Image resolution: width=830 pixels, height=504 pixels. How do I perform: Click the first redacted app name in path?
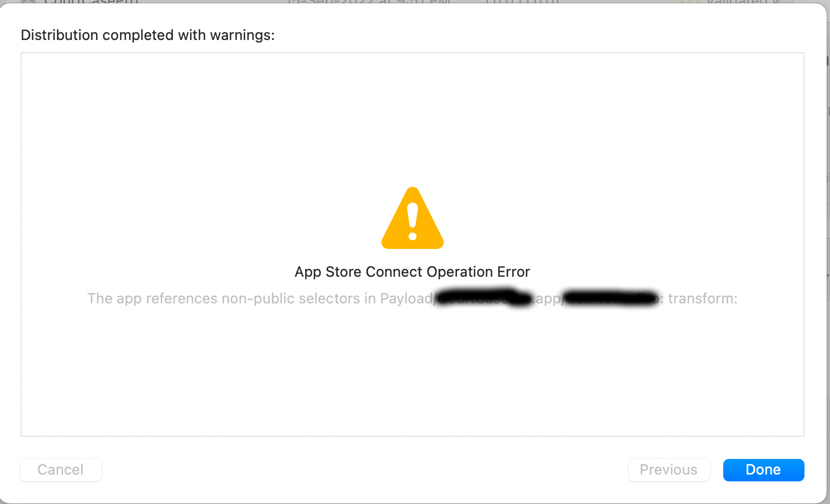pos(483,298)
